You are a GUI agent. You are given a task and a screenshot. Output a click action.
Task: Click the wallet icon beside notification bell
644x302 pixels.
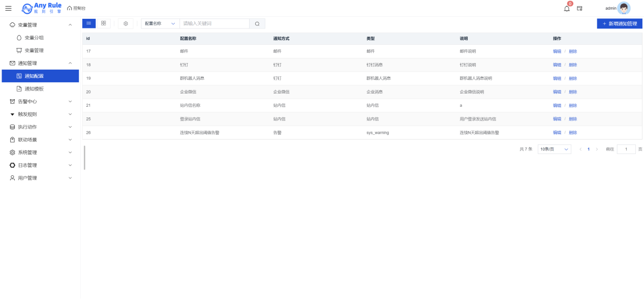coord(579,8)
